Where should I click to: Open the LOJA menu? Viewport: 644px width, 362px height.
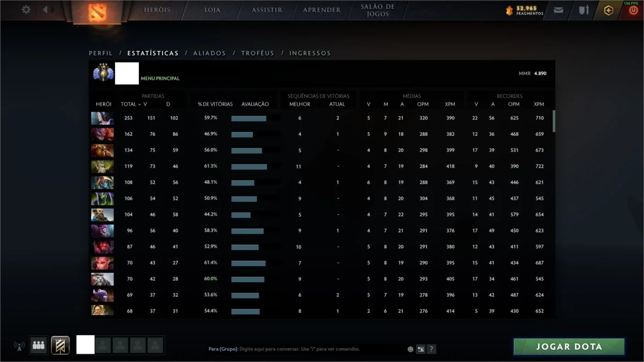212,10
